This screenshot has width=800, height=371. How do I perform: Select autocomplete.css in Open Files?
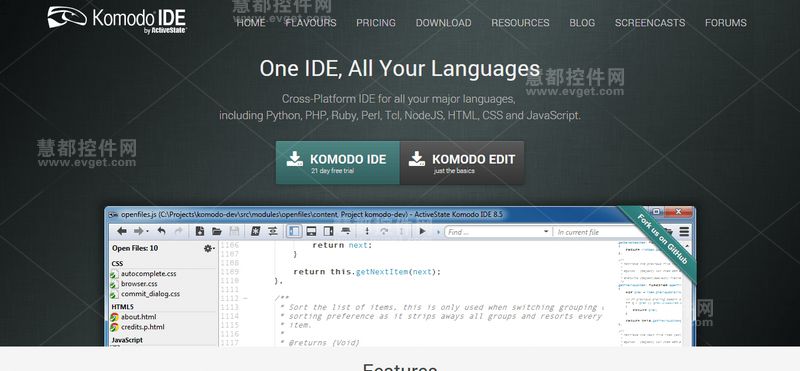(144, 274)
